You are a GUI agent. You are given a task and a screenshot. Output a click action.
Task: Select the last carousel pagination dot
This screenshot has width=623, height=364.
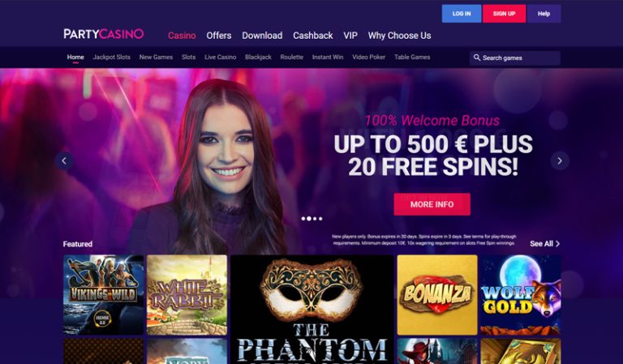coord(320,218)
